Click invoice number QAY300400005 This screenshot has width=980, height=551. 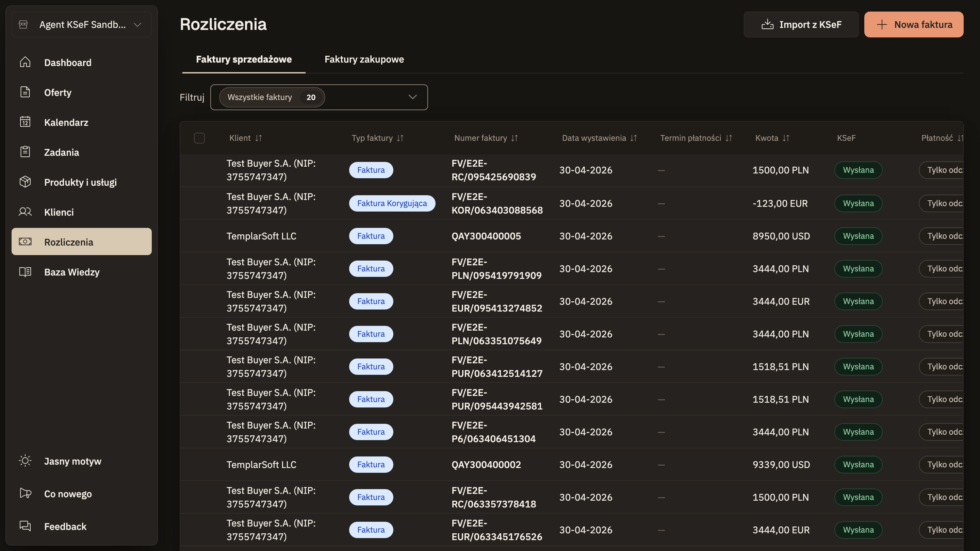click(x=486, y=236)
